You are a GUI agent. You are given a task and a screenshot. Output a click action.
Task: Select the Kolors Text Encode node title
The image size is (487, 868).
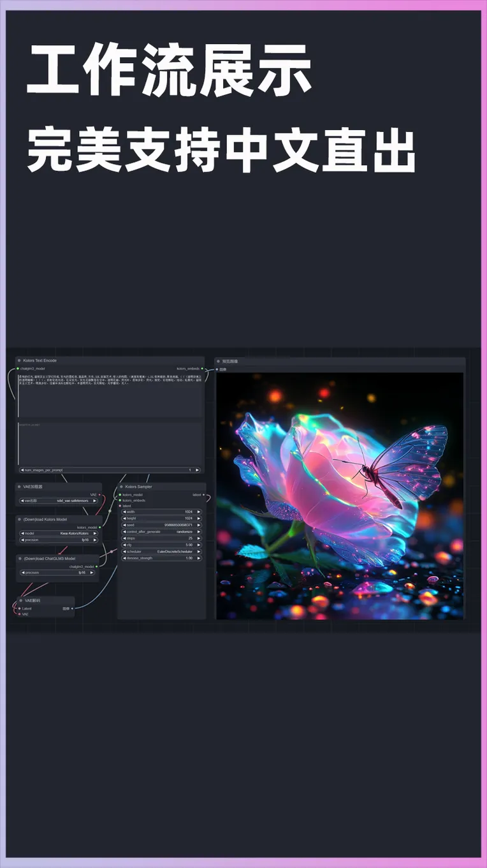[40, 361]
